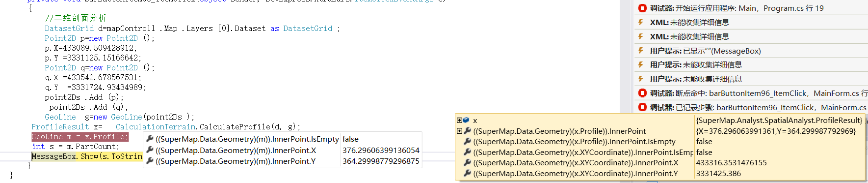
Task: Click the value 3331425.386
Action: click(x=718, y=174)
